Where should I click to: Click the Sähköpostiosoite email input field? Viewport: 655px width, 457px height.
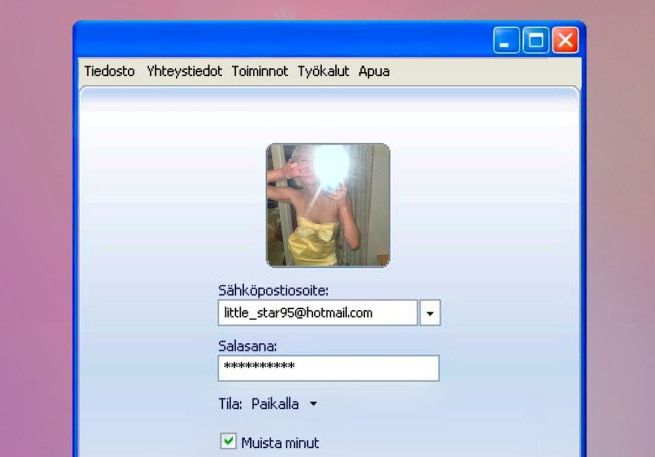pyautogui.click(x=317, y=312)
